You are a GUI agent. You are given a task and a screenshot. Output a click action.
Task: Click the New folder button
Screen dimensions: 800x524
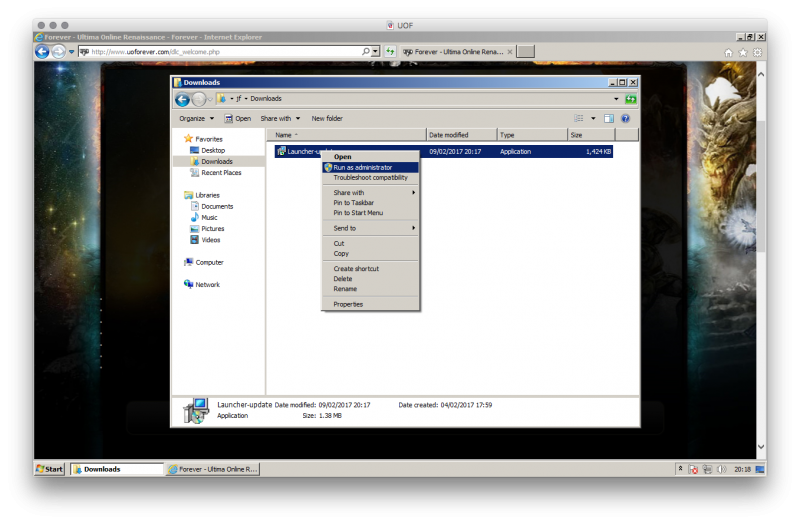click(x=327, y=118)
